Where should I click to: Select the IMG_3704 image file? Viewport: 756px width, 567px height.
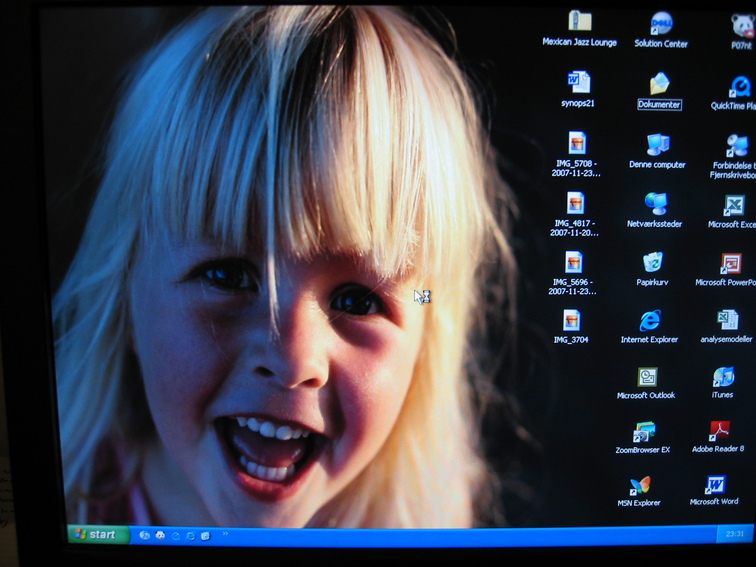(x=571, y=320)
